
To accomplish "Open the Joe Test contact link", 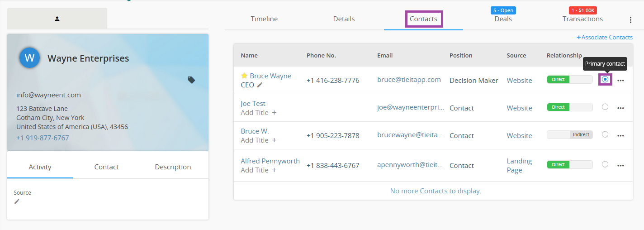I will pyautogui.click(x=253, y=103).
